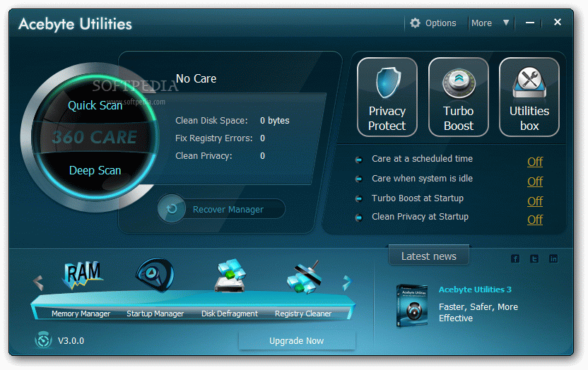Click the Clean Privacy: label
This screenshot has height=370, width=588.
coord(204,156)
